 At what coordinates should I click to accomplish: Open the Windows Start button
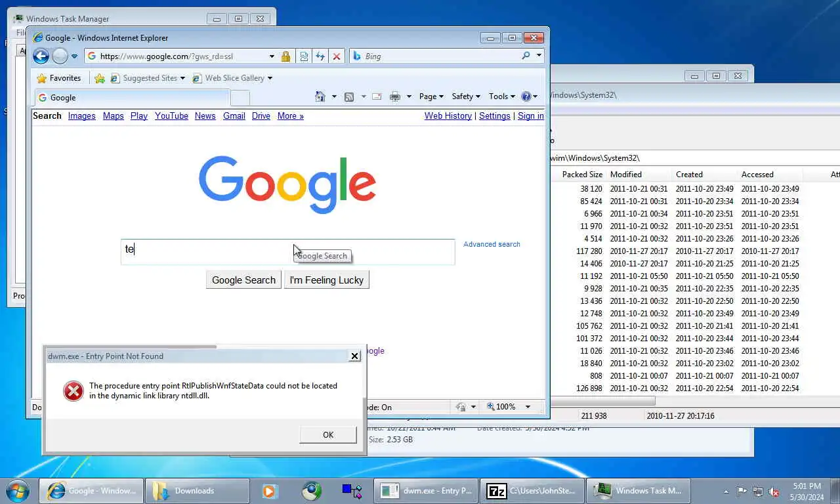[x=17, y=490]
